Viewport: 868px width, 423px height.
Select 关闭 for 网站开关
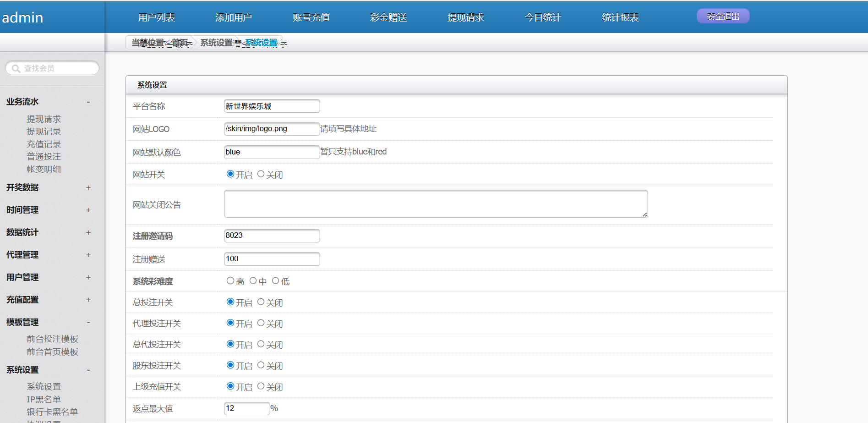[x=261, y=174]
